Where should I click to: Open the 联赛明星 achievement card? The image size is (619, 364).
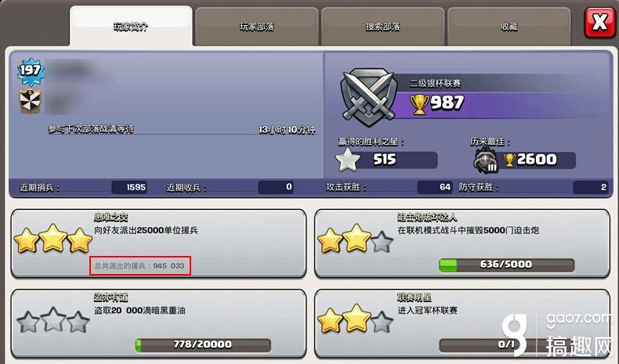coord(462,324)
